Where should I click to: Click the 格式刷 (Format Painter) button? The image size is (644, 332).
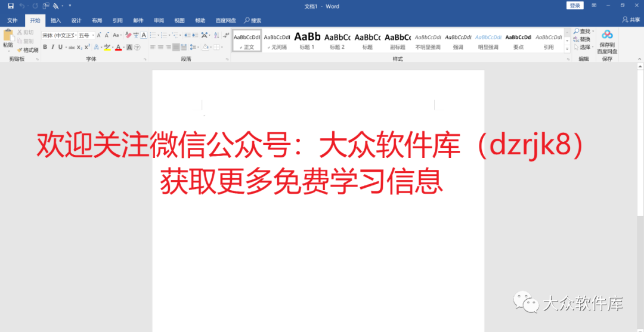tap(28, 50)
